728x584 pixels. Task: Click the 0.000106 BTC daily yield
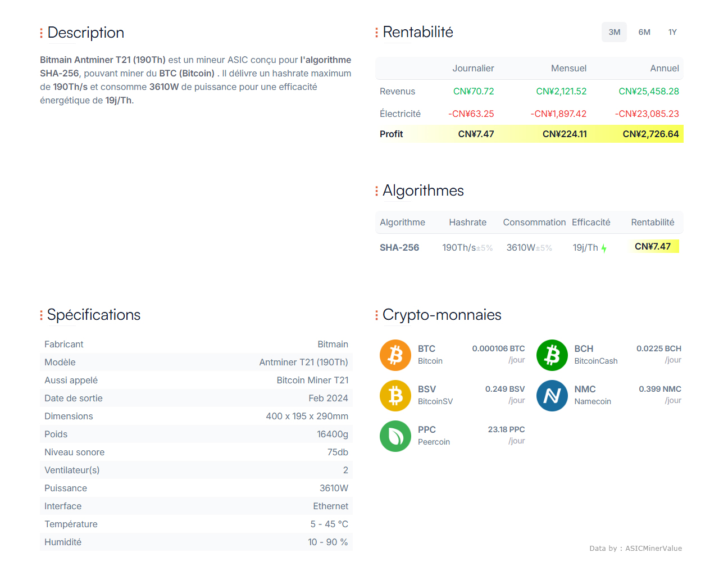498,348
